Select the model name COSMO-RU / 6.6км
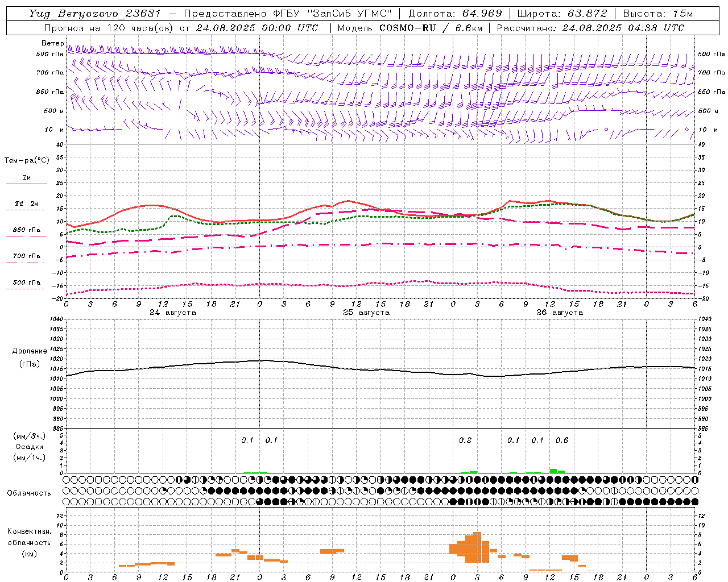 pos(430,28)
